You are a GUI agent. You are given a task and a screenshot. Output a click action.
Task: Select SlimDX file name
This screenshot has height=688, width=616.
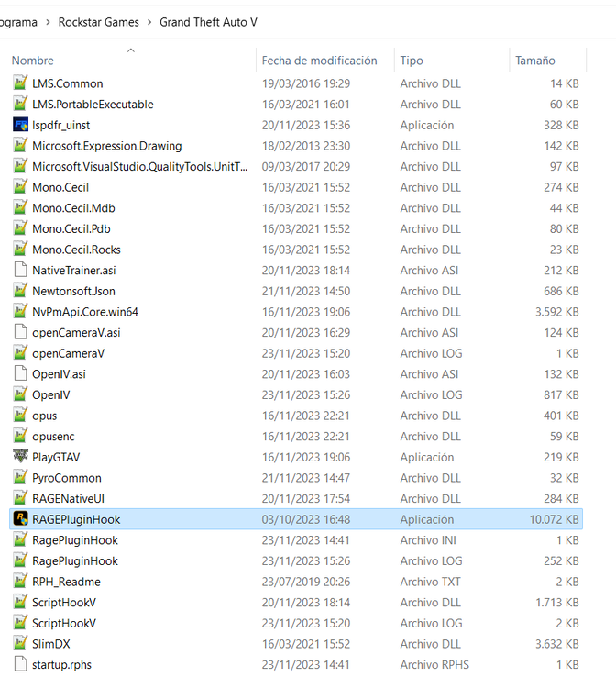click(51, 644)
